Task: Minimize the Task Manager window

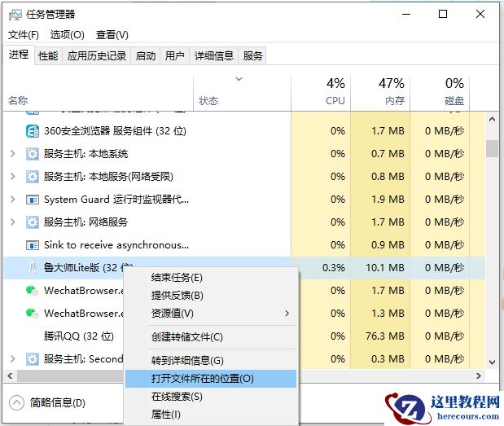Action: click(406, 14)
